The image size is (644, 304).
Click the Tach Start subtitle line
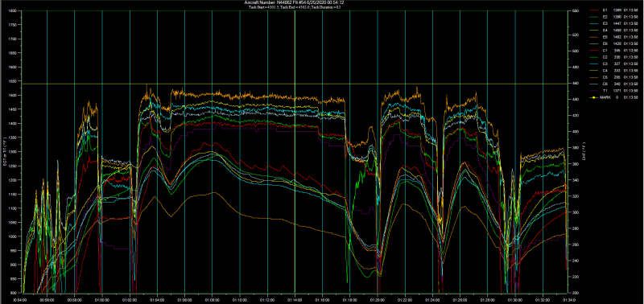pyautogui.click(x=294, y=7)
